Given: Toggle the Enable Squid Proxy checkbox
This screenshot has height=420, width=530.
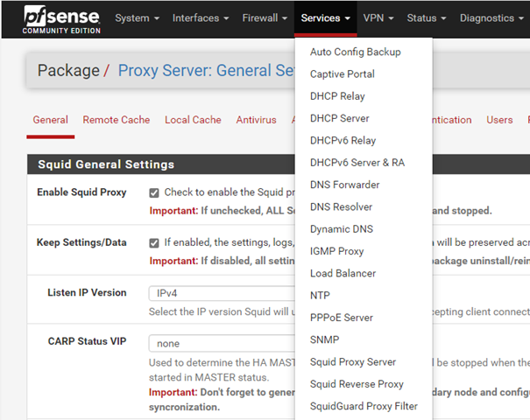Looking at the screenshot, I should (x=154, y=192).
